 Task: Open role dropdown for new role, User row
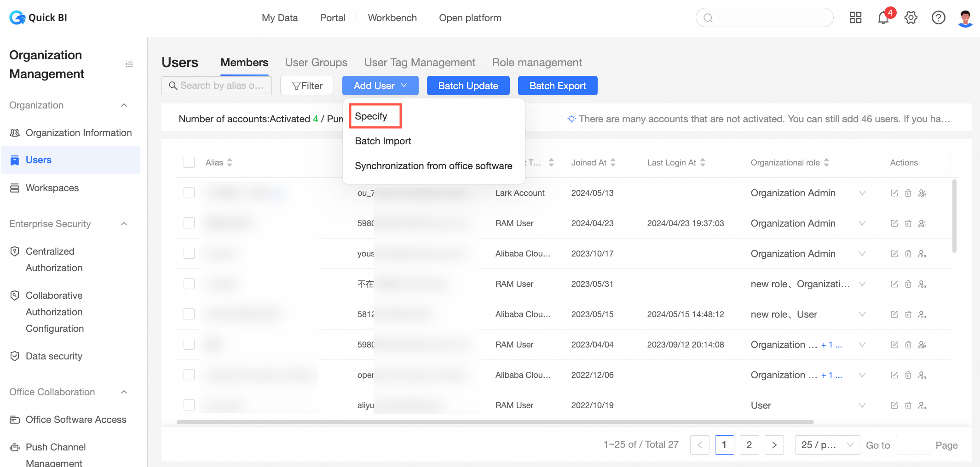(862, 314)
